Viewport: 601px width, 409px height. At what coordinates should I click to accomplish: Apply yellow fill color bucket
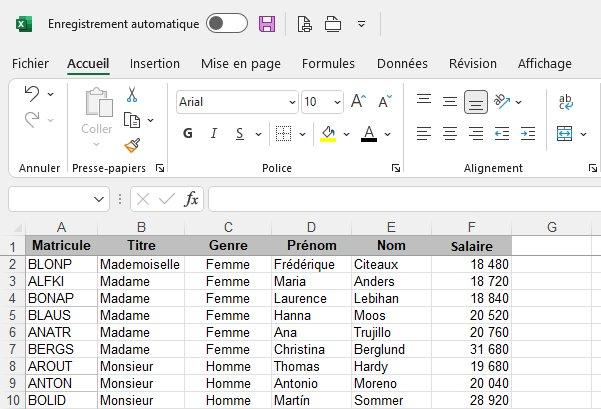coord(328,134)
